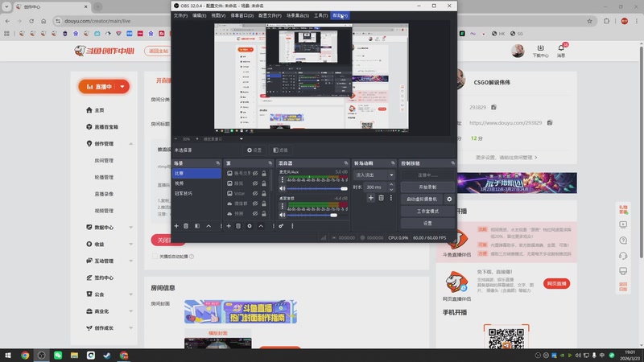Image resolution: width=644 pixels, height=362 pixels.
Task: Open the Windows Start menu
Action: coord(8,356)
